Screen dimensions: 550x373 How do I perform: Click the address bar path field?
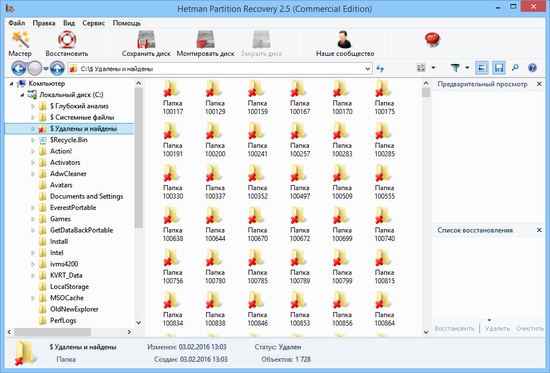coord(219,69)
